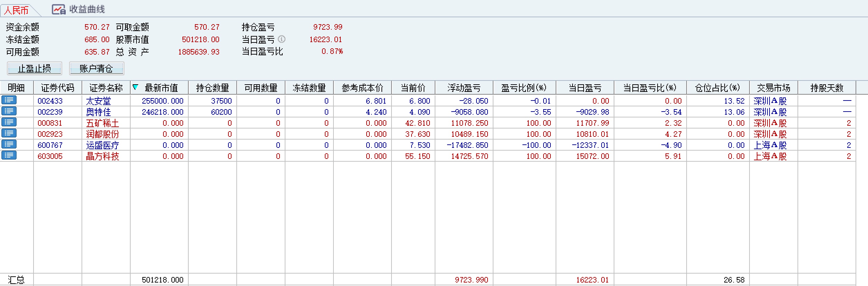Click holding quantity 60200

coord(221,112)
